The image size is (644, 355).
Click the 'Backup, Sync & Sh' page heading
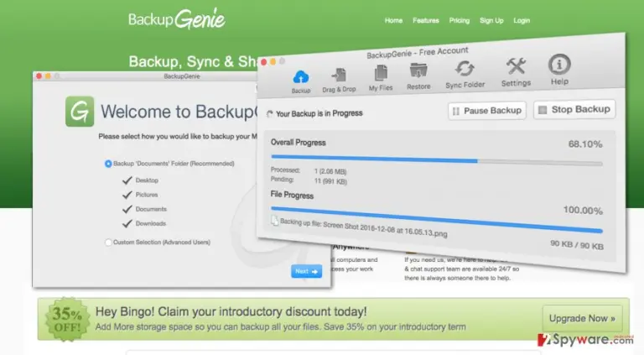click(x=193, y=61)
